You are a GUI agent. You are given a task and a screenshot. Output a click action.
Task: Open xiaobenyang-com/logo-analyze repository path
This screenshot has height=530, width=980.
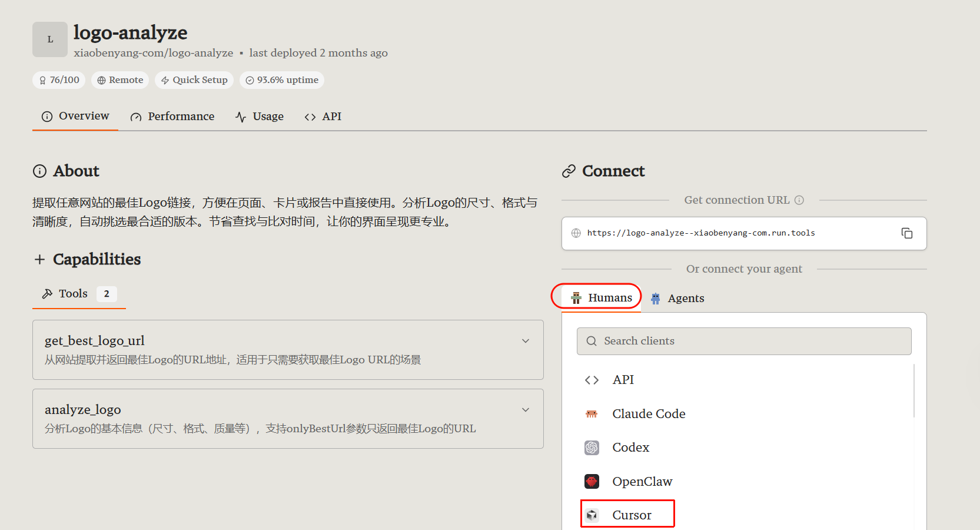(153, 53)
